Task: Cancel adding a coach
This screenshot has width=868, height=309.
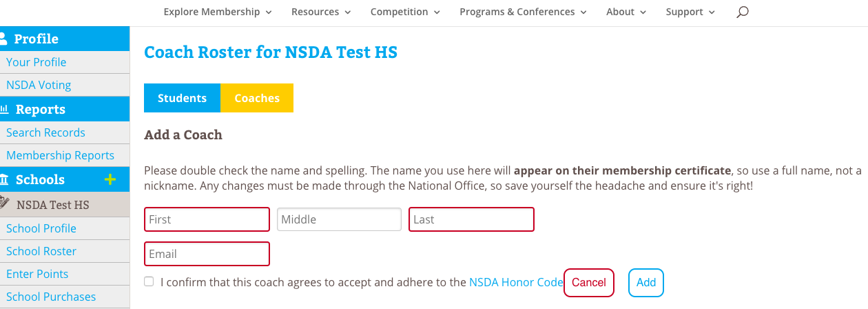Action: click(x=588, y=282)
